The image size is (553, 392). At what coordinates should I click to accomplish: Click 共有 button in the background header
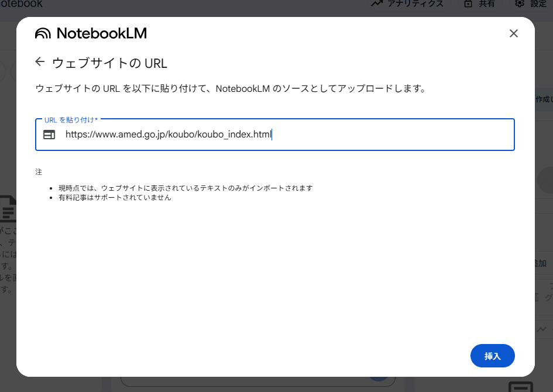tap(479, 4)
